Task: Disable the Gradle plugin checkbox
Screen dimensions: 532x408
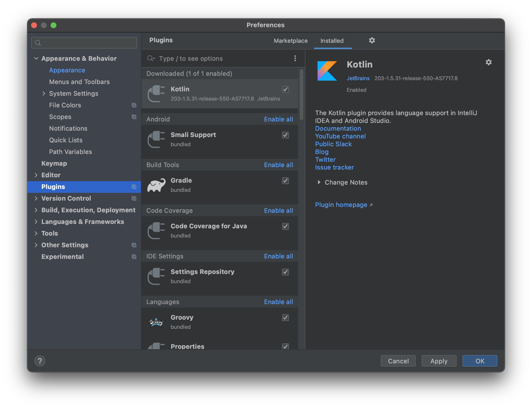Action: click(x=285, y=181)
